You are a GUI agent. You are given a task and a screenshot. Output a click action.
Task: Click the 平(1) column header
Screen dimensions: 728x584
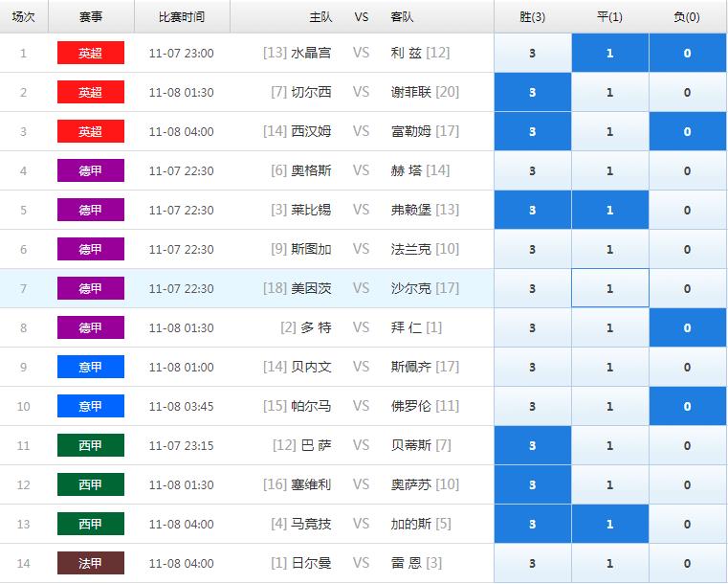point(609,17)
